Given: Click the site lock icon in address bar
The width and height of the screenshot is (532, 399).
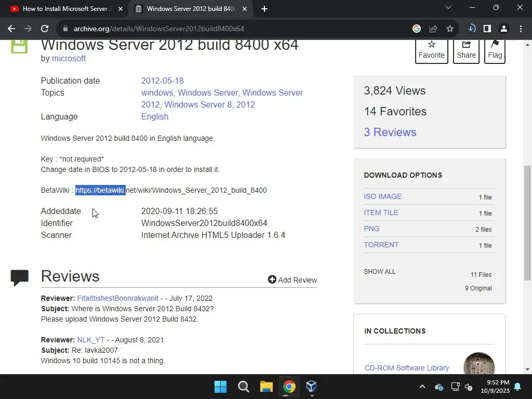Looking at the screenshot, I should coord(65,29).
